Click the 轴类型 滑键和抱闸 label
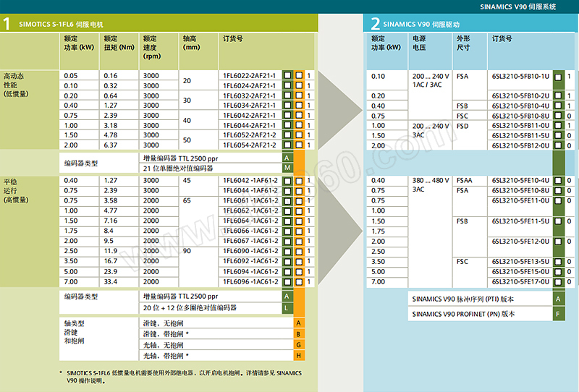The width and height of the screenshot is (579, 392). (75, 332)
